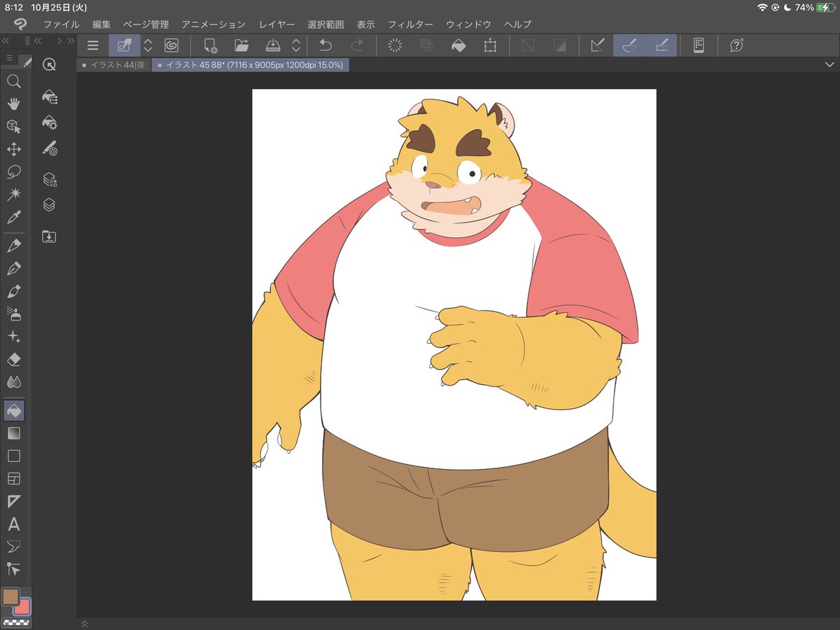Screen dimensions: 840x630
Task: Open the hamburger menu button
Action: 92,45
